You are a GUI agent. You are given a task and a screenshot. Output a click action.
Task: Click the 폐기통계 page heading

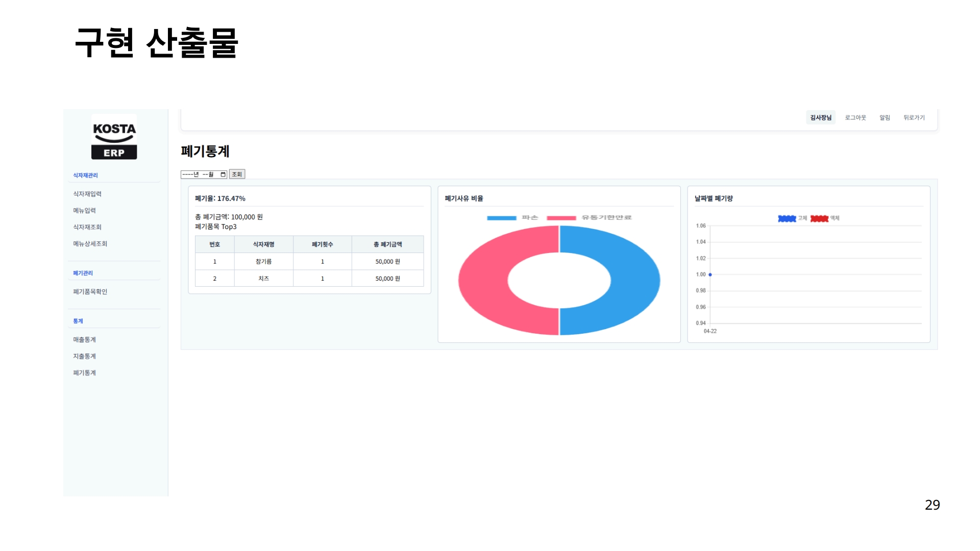[x=205, y=152]
